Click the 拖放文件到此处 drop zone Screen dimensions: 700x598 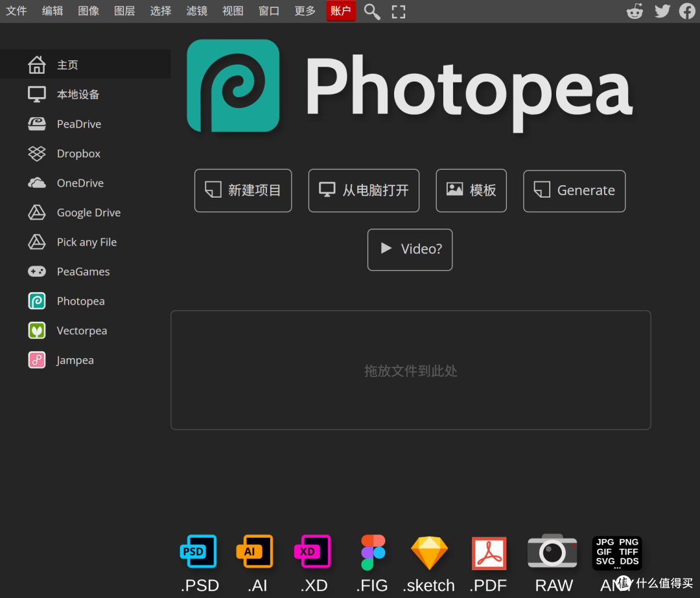(x=411, y=370)
